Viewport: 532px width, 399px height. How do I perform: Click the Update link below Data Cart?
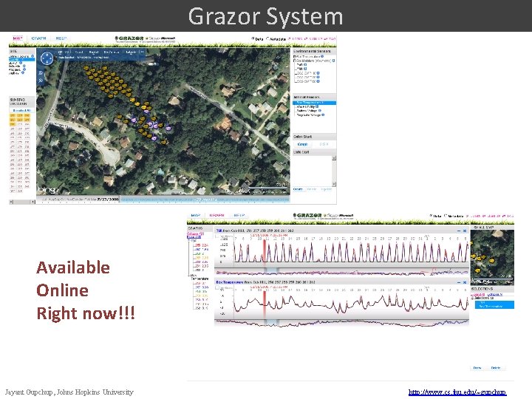(x=326, y=189)
